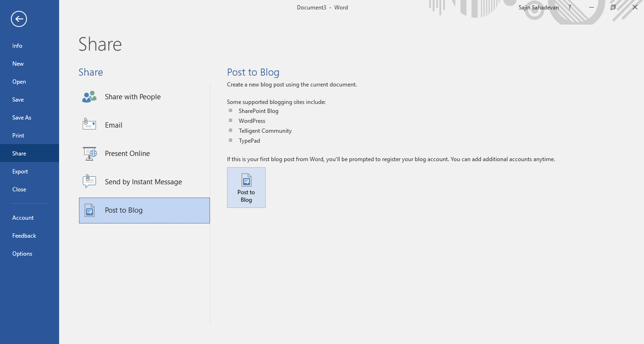Minimize the Word window
The width and height of the screenshot is (644, 344).
(592, 8)
